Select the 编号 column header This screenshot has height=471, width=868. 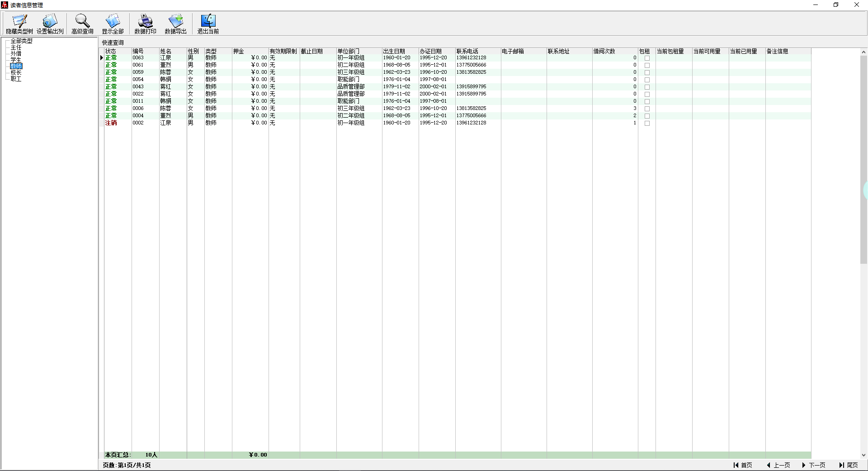coord(145,51)
